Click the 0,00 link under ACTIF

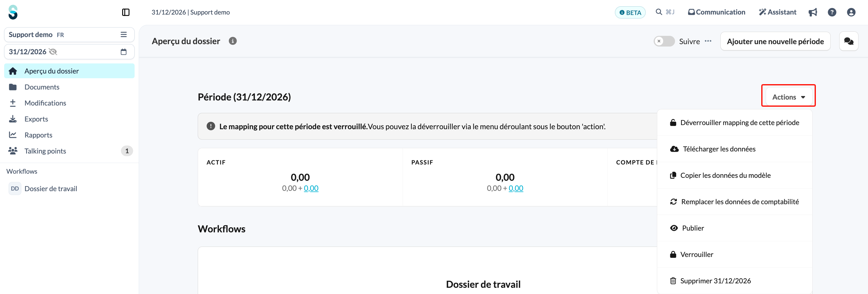[311, 188]
